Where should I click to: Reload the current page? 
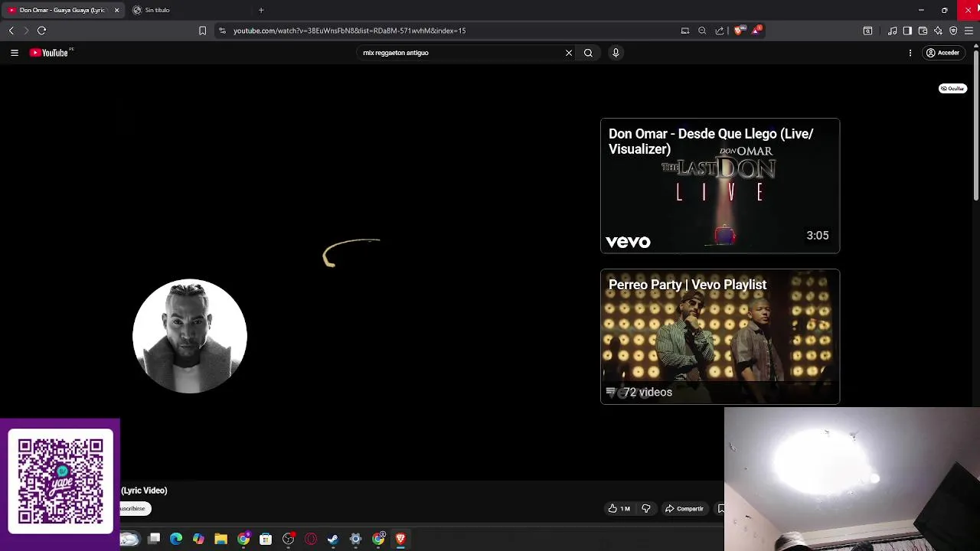coord(42,31)
